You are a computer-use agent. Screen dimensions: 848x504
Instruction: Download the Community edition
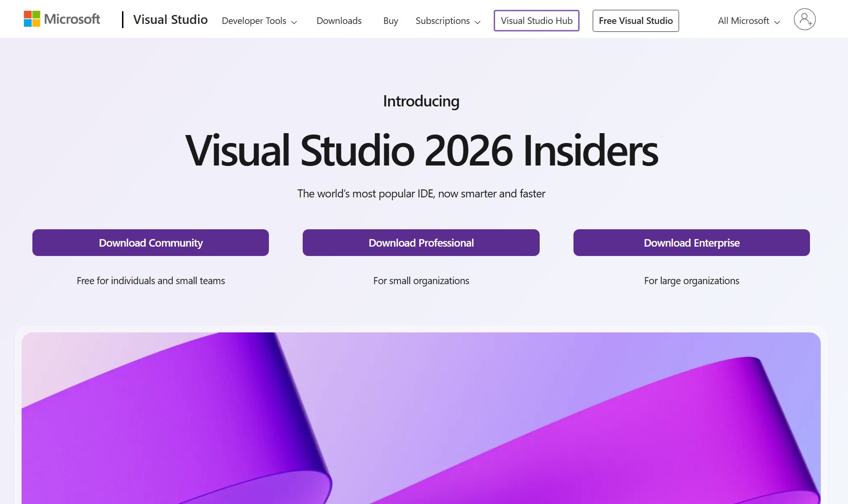point(151,243)
